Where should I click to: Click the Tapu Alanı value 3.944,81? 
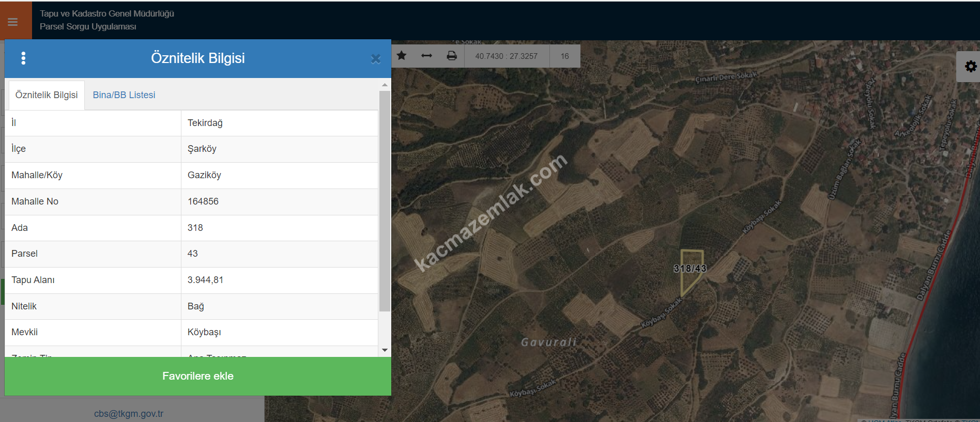click(x=206, y=280)
